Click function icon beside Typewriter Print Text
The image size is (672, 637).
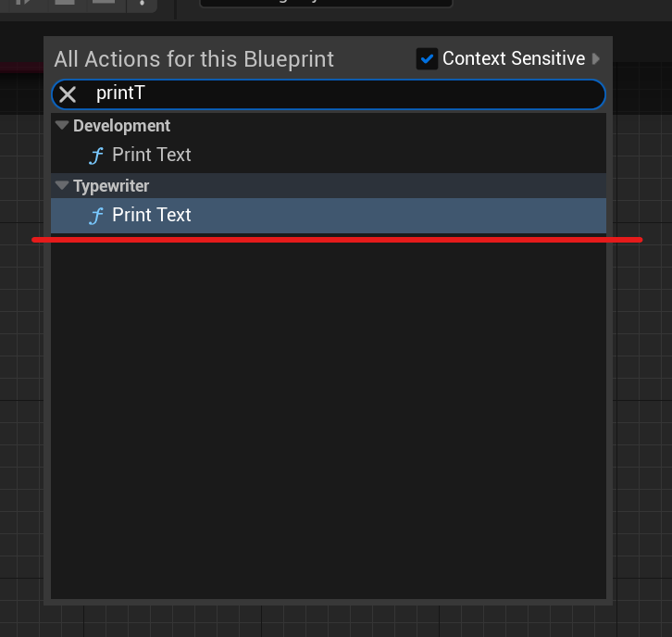click(96, 215)
